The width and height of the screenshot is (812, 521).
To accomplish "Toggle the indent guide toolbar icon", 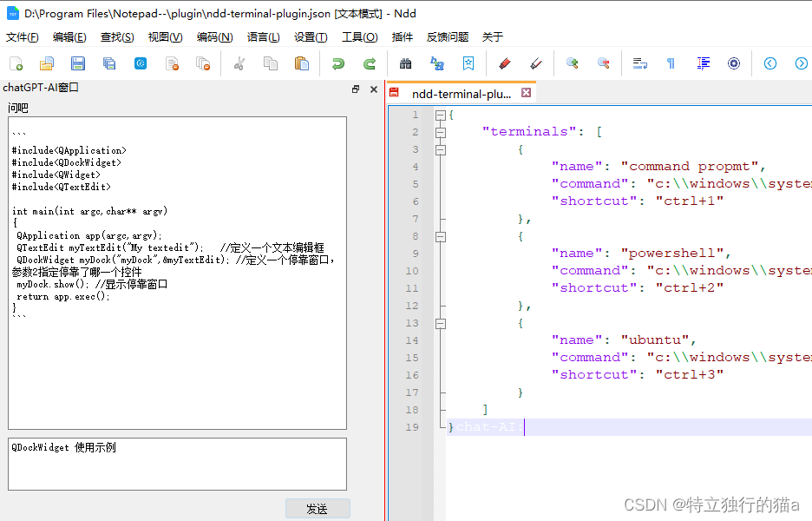I will (704, 63).
